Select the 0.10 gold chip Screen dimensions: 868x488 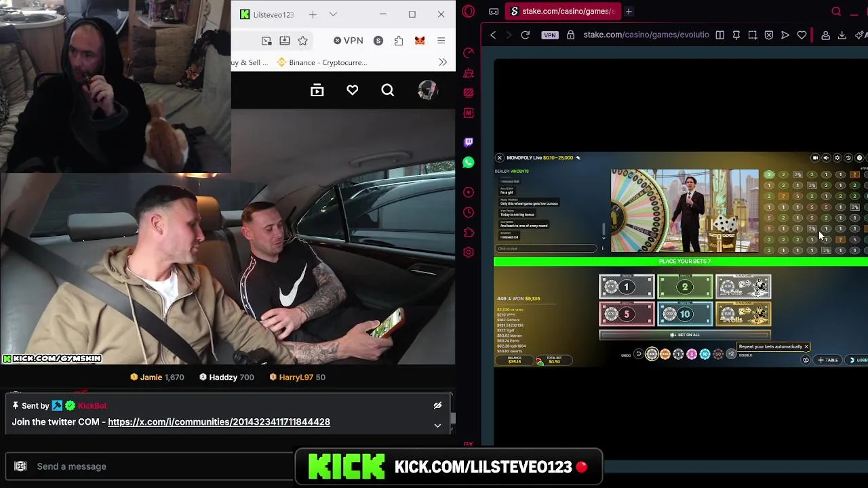coord(652,354)
